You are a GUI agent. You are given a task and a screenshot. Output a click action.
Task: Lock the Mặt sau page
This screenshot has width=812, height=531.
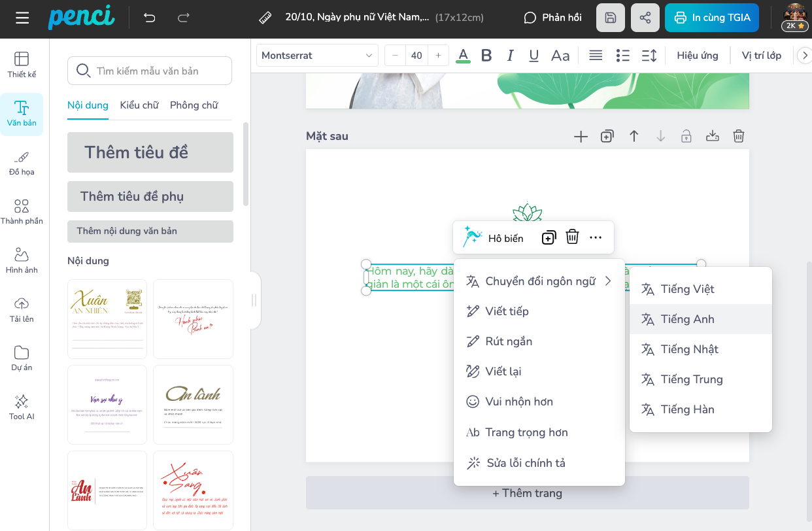tap(686, 136)
